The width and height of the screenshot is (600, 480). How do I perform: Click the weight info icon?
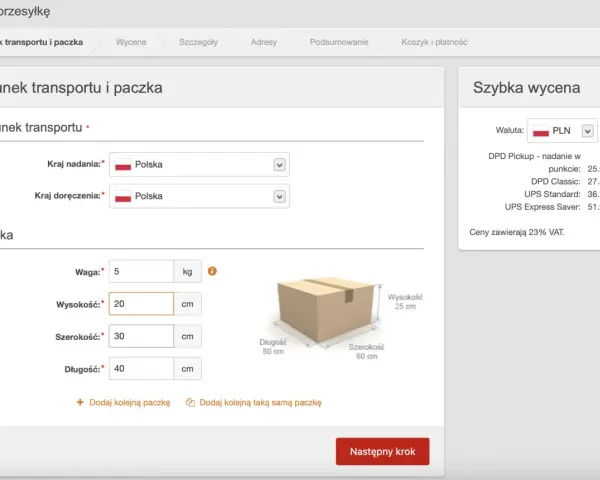[212, 271]
